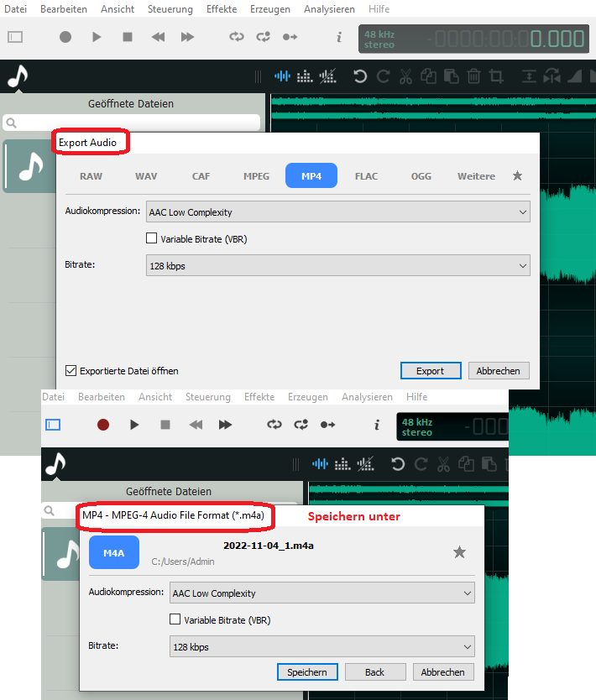Toggle loop playback in the upper toolbar
Image resolution: width=596 pixels, height=700 pixels.
click(x=237, y=37)
